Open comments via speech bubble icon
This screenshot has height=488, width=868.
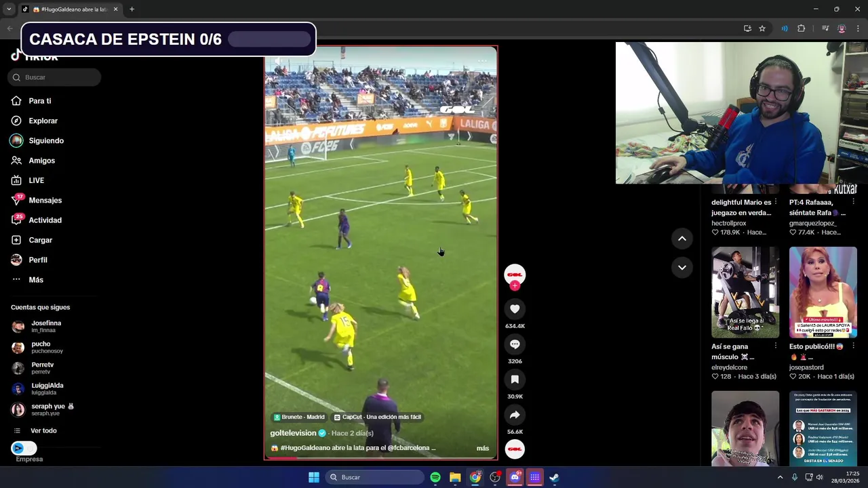[515, 344]
